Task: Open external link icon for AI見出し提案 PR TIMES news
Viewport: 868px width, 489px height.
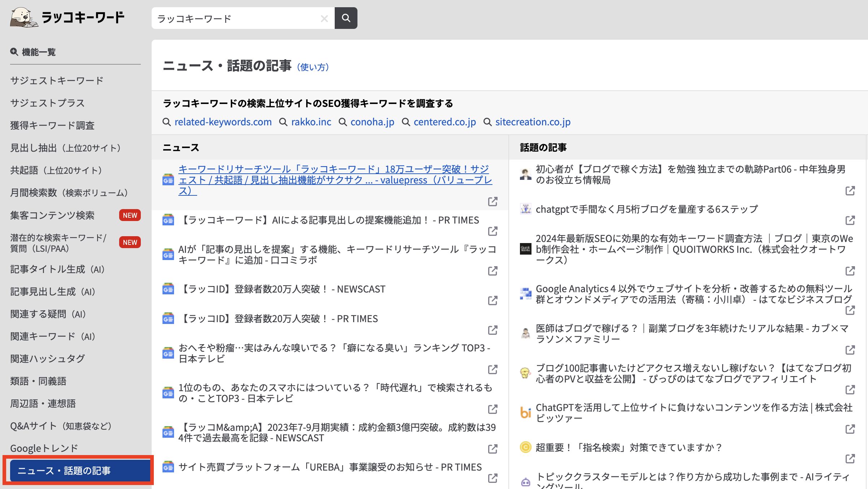Action: [x=493, y=231]
